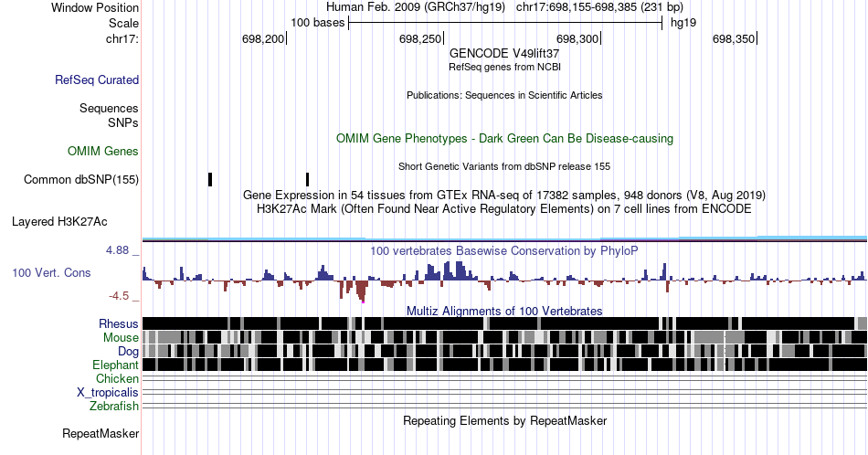This screenshot has height=455, width=868.
Task: Click the RefSeq genes from NCBI title
Action: coord(504,67)
